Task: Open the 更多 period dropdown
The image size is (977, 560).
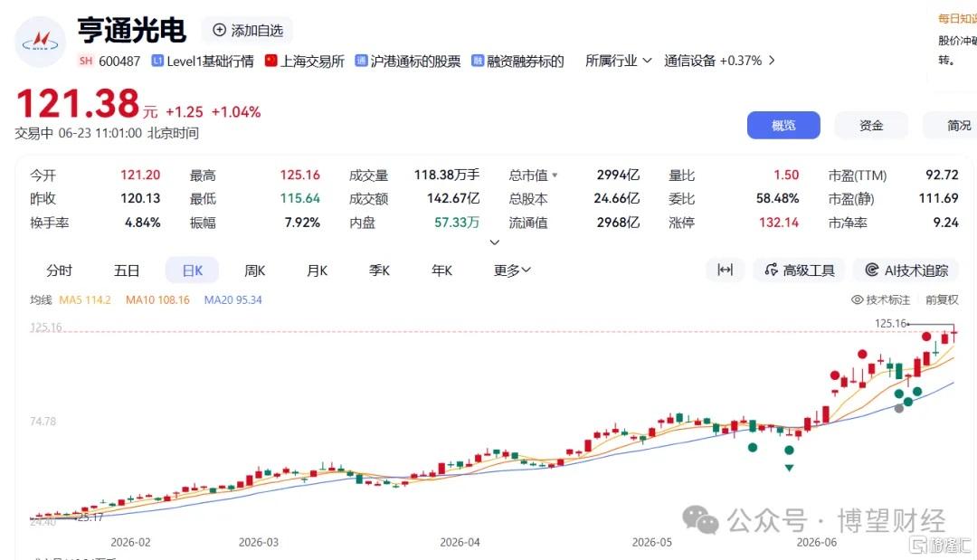Action: tap(512, 271)
